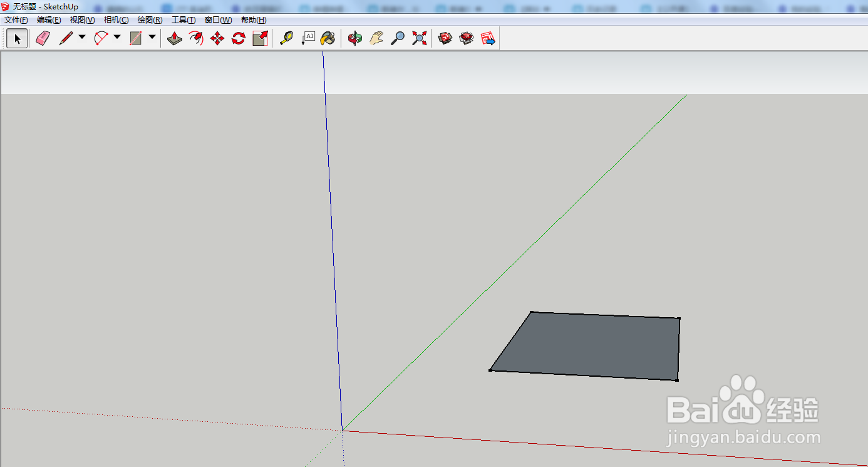Click the Send to LayOut icon

coord(488,39)
